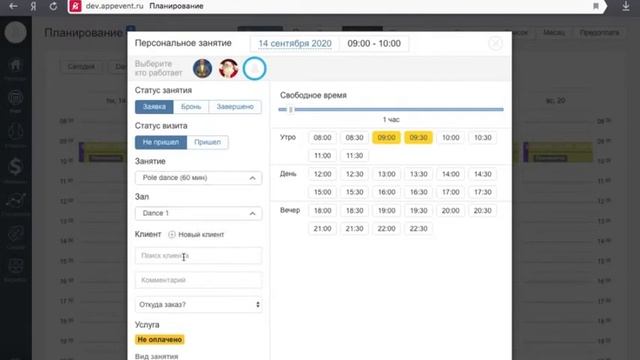
Task: Select the 18:00 evening slot
Action: pos(322,211)
